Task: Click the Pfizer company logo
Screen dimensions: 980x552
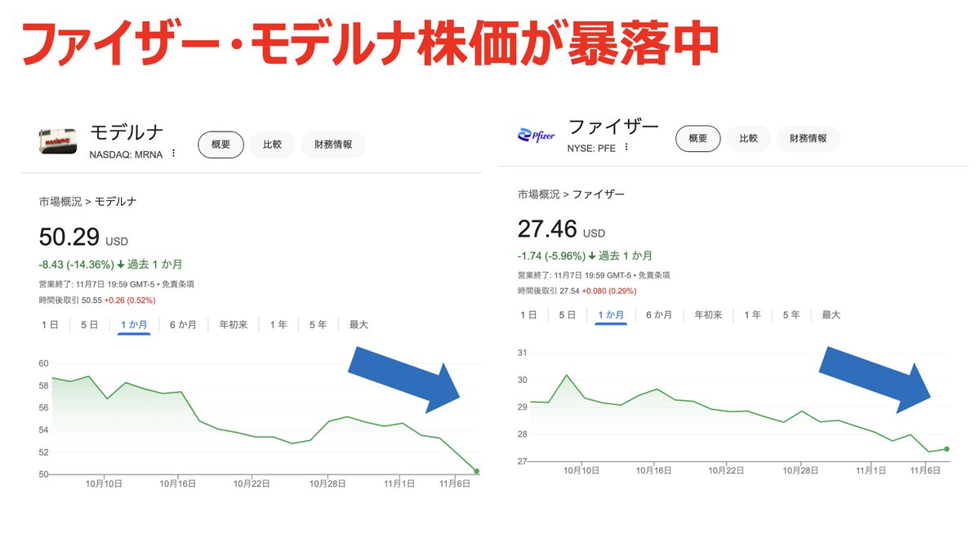Action: pyautogui.click(x=537, y=136)
